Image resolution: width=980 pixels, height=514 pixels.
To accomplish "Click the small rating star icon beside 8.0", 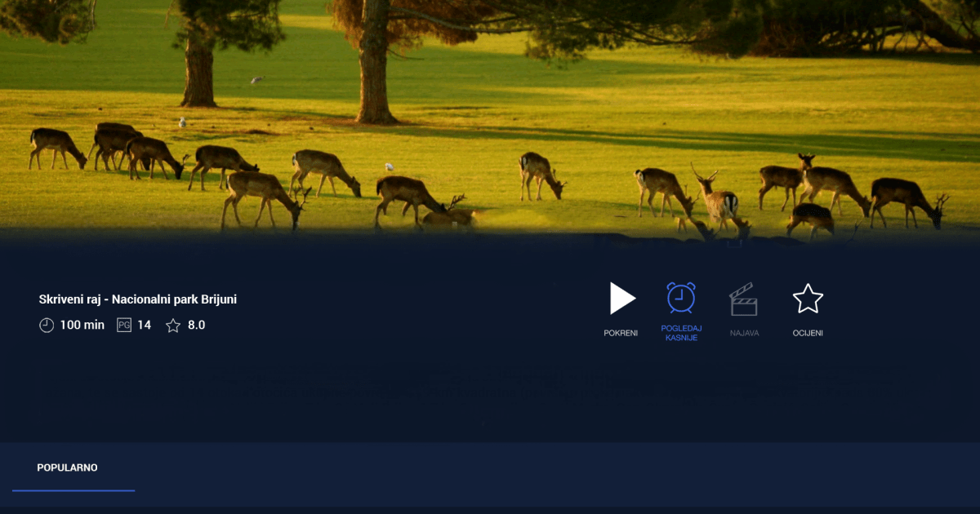I will [173, 326].
